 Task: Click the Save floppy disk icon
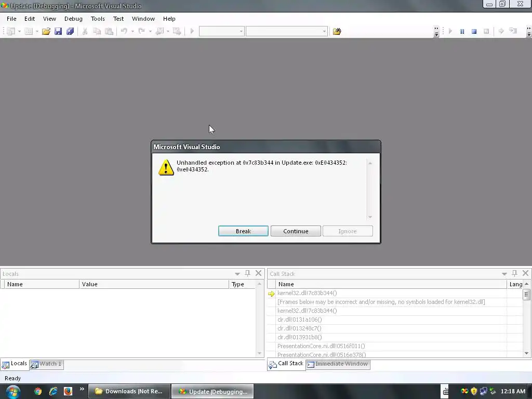[58, 31]
